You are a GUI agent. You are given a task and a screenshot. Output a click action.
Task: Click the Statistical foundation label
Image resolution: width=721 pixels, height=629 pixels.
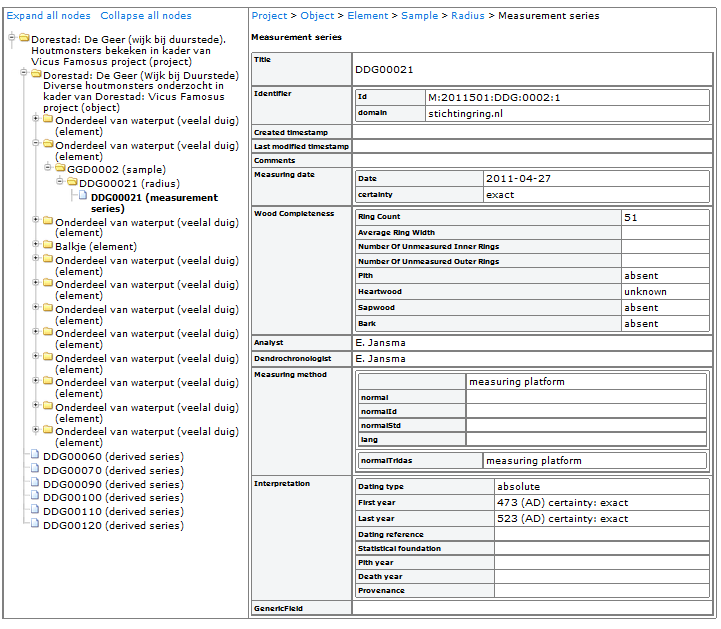(x=399, y=549)
